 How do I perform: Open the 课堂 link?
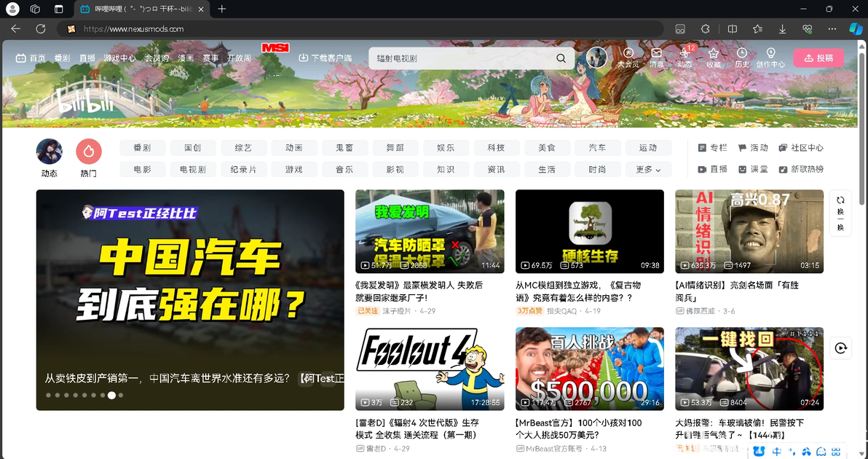[x=753, y=170]
